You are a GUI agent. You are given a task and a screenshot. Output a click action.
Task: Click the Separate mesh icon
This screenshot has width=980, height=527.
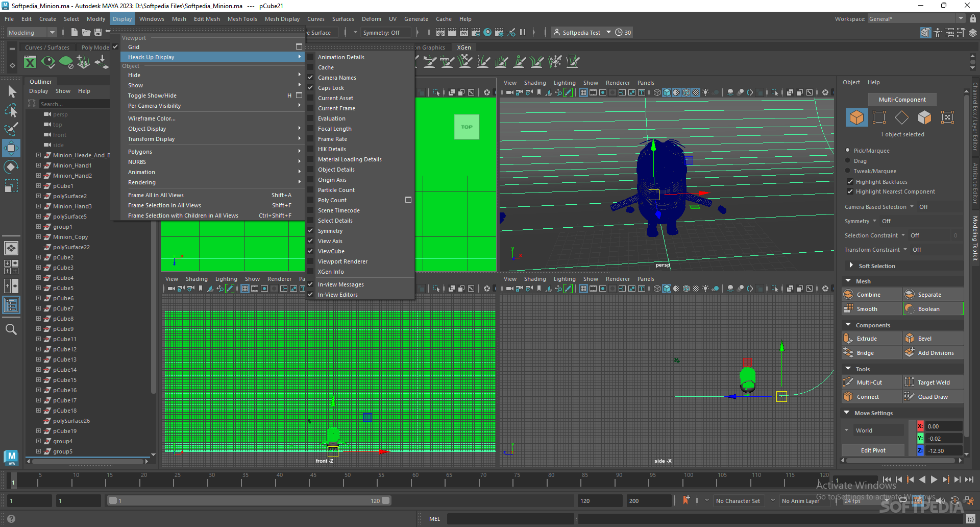point(910,295)
